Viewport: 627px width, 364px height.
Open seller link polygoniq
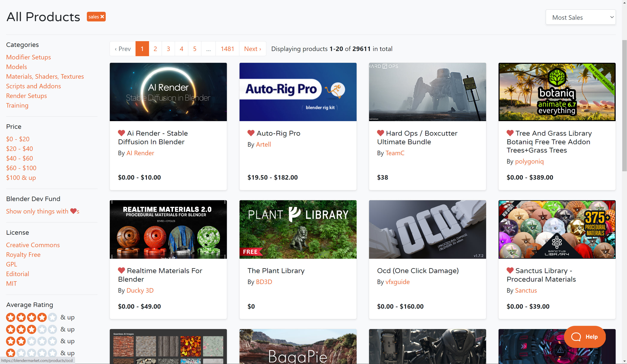point(529,161)
